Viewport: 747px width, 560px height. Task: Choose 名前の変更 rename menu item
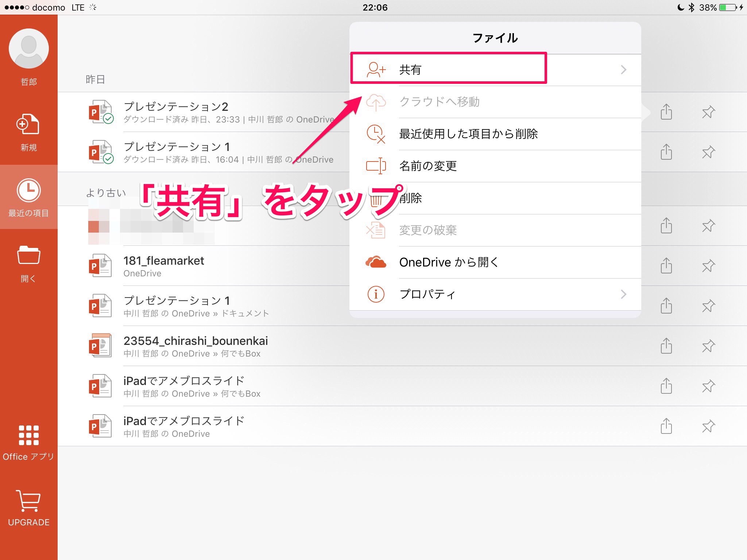click(x=428, y=166)
